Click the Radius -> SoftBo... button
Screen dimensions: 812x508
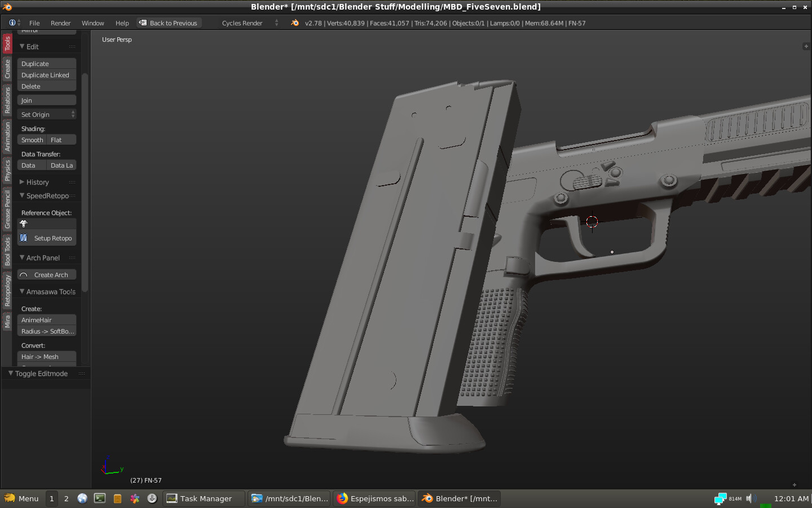point(47,331)
